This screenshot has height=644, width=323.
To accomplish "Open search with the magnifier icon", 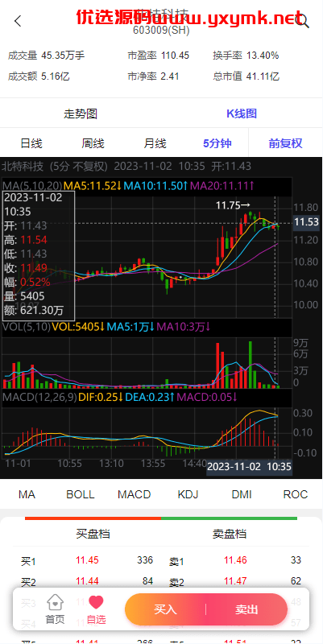I will 303,21.
